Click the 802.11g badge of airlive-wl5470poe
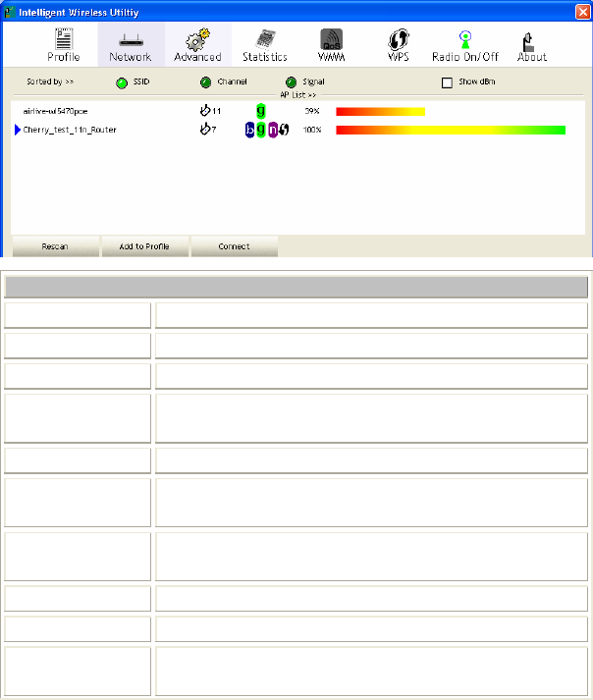The image size is (593, 700). 261,110
